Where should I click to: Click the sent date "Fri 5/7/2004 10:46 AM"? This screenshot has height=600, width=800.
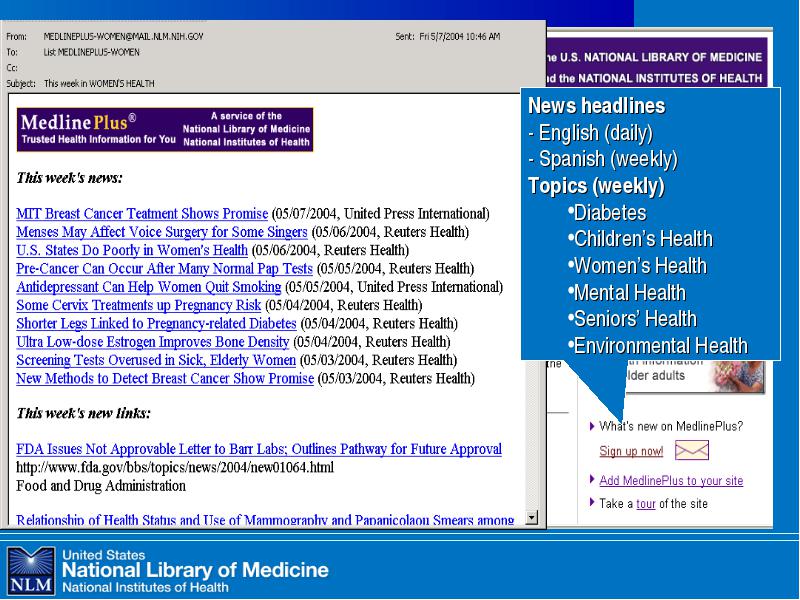pos(460,36)
